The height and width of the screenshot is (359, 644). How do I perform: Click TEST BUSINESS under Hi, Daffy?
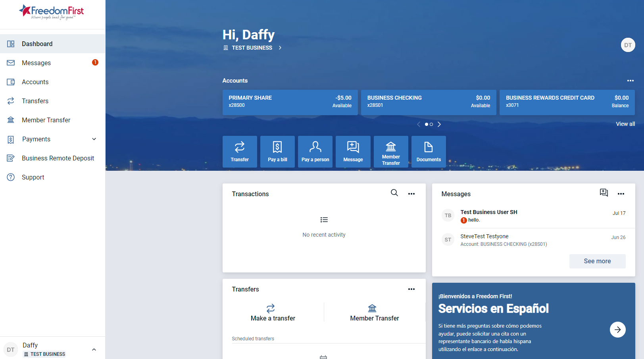click(252, 48)
